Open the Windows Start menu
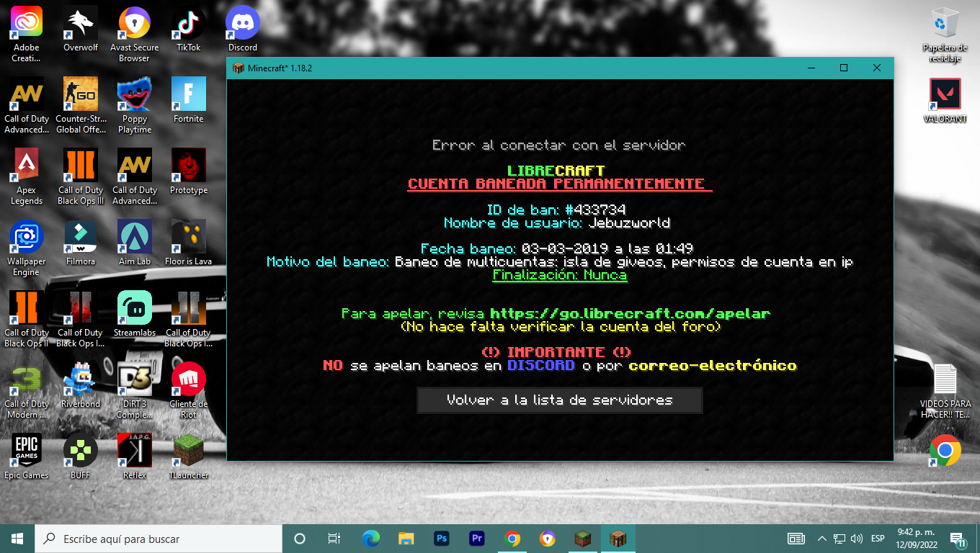Viewport: 980px width, 553px height. (x=17, y=539)
